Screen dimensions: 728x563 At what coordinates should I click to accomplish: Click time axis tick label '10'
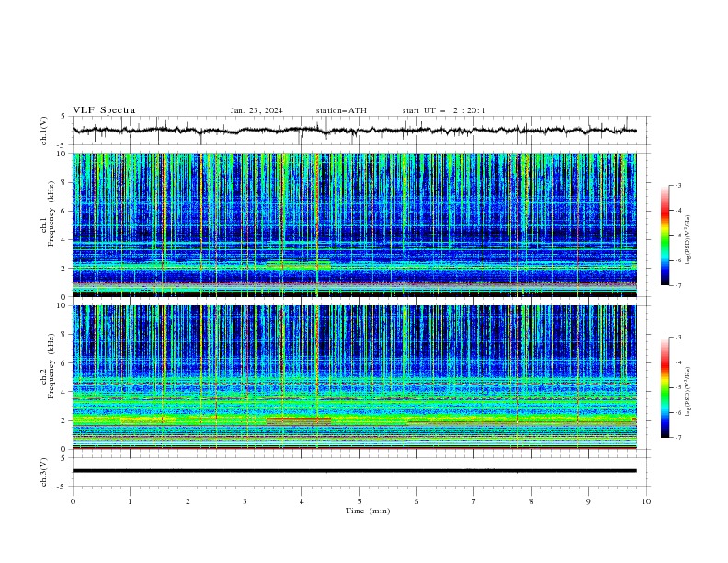[x=646, y=501]
